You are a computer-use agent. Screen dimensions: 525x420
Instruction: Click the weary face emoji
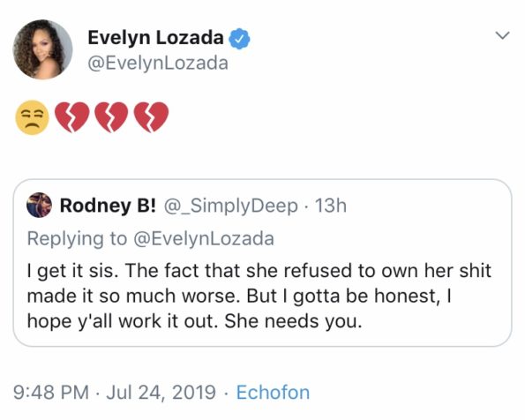pos(32,117)
